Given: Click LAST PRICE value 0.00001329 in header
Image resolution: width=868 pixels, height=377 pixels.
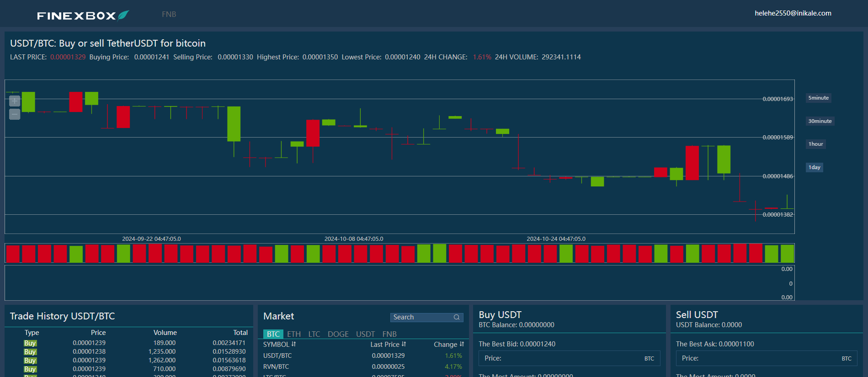Looking at the screenshot, I should pos(68,57).
